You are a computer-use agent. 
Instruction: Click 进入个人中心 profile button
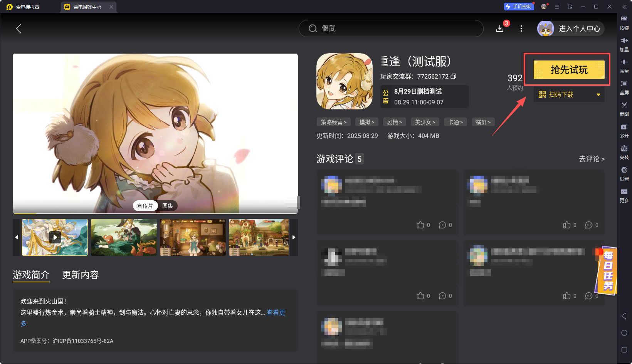(x=571, y=29)
